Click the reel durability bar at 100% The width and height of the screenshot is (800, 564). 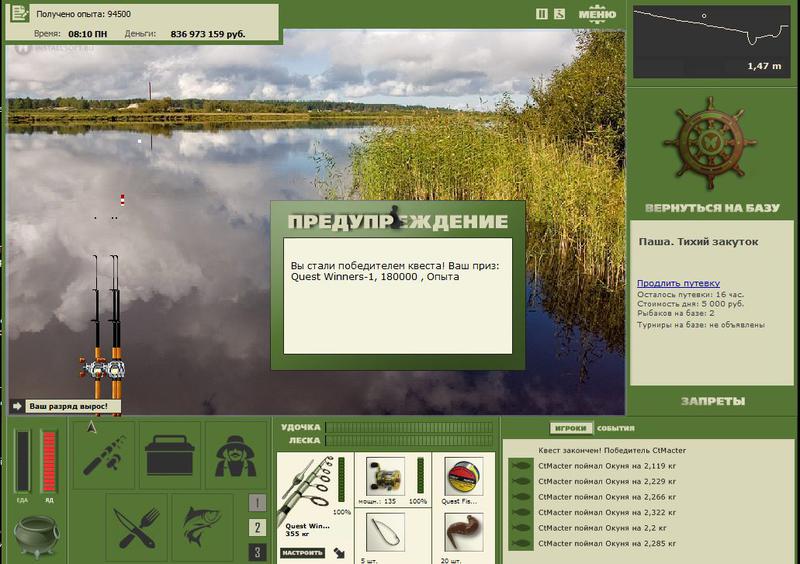[x=420, y=475]
